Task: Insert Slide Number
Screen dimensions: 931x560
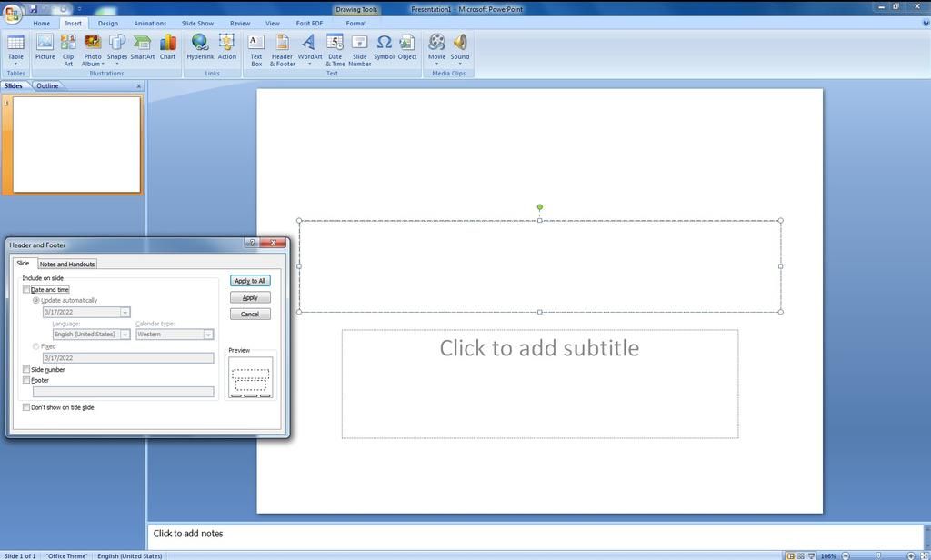Action: click(359, 49)
